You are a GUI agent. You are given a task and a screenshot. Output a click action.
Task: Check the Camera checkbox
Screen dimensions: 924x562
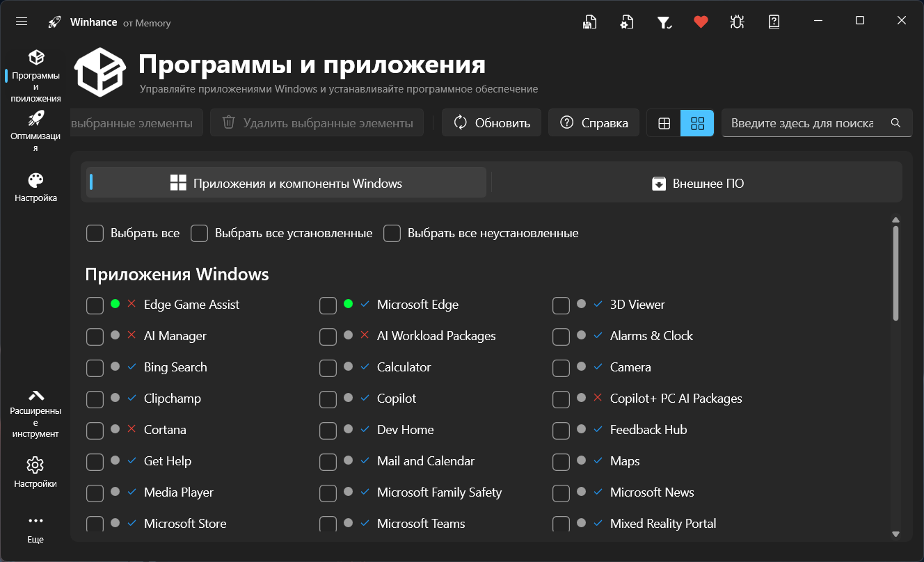[561, 368]
